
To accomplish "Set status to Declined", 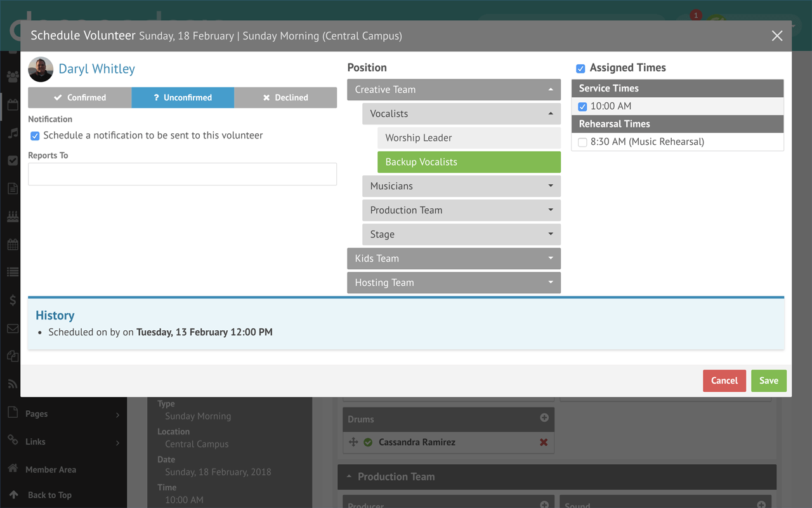I will click(285, 98).
